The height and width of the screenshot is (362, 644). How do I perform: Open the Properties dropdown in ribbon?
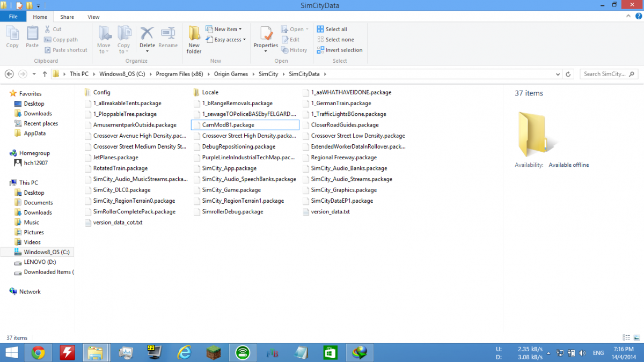pyautogui.click(x=266, y=48)
